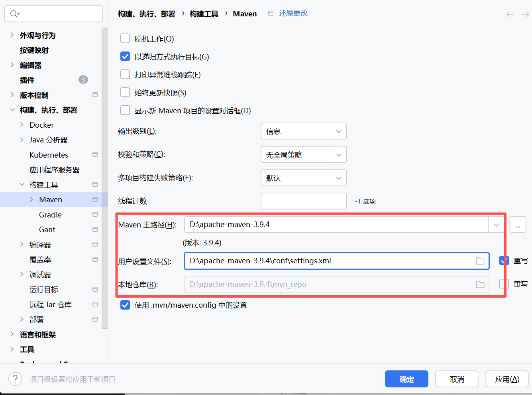Click project-level icon beside 编译器
The image size is (532, 395).
click(x=95, y=244)
